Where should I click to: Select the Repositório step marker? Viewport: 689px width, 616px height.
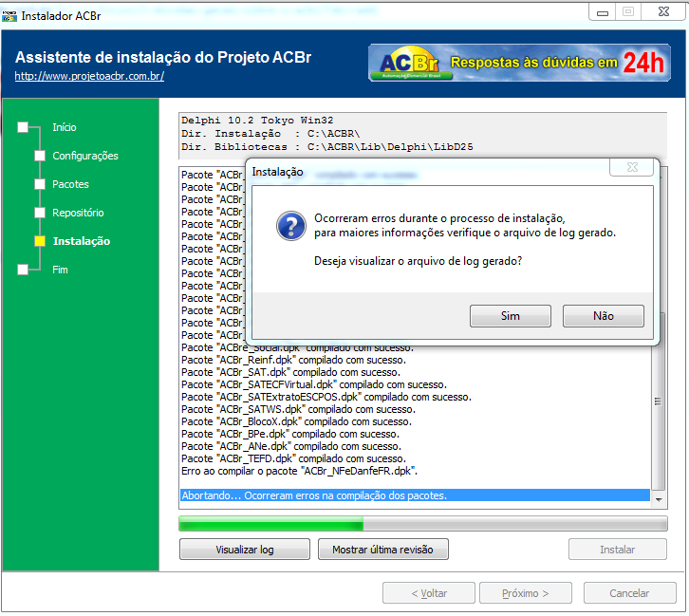tap(40, 213)
